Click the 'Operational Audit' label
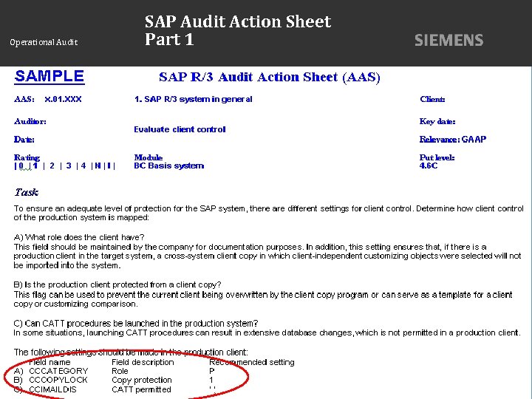Image resolution: width=532 pixels, height=399 pixels. tap(44, 42)
